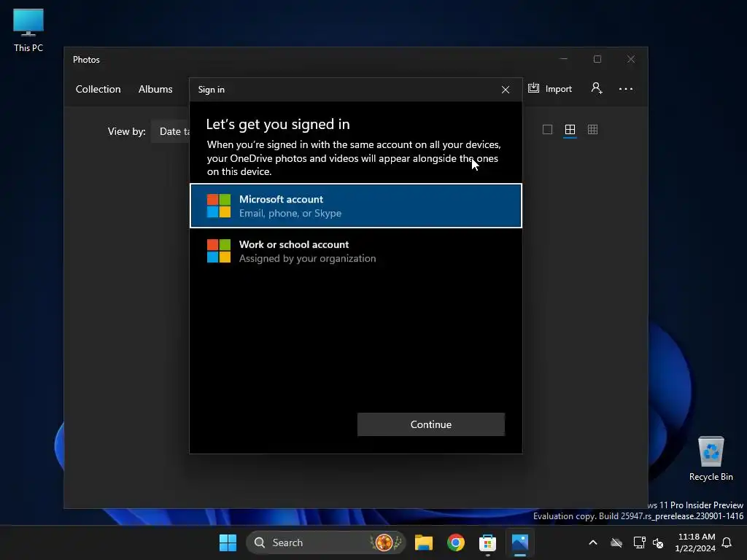Open File Explorer from the taskbar
Image resolution: width=747 pixels, height=560 pixels.
pos(424,542)
